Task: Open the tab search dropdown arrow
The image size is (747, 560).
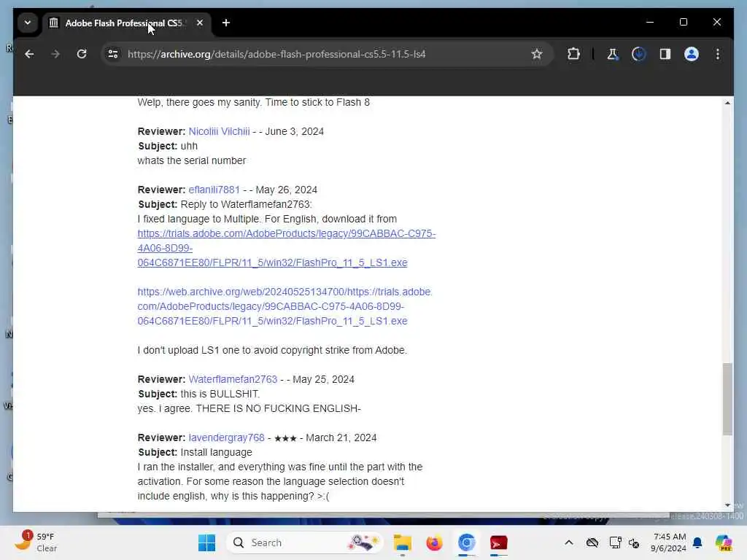Action: tap(28, 23)
